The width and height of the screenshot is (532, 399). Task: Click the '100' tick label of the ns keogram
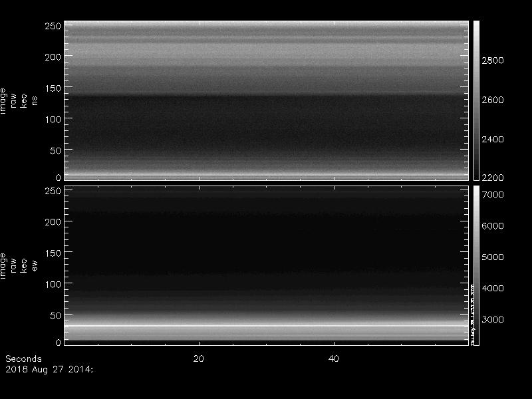click(53, 120)
